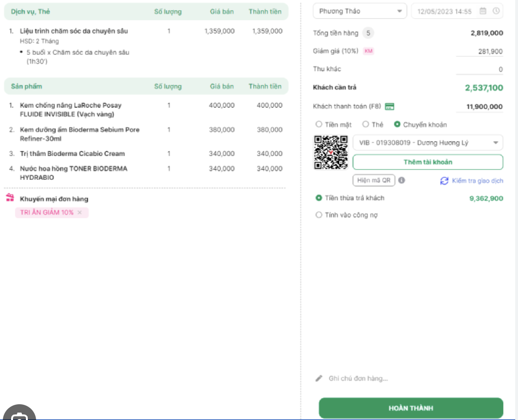Click the Khách cần trả total 2,537,100
Screen dimensions: 518x420
point(484,88)
